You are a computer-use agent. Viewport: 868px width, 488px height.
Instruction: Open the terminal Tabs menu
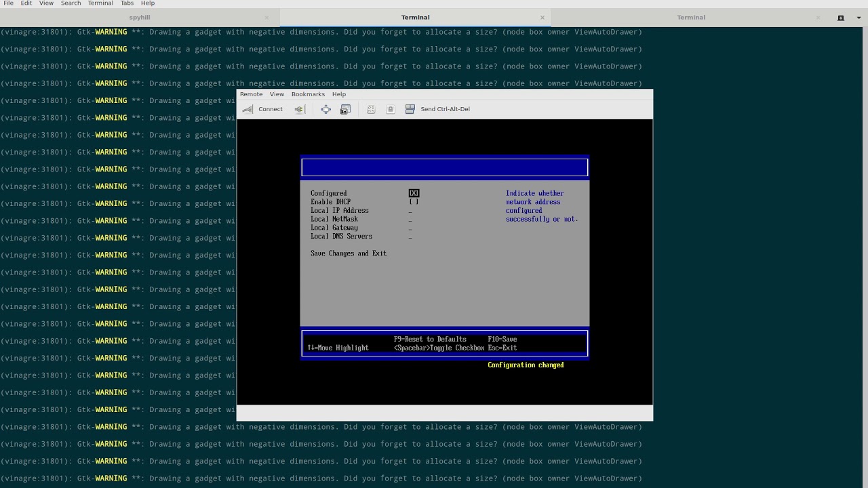(127, 3)
